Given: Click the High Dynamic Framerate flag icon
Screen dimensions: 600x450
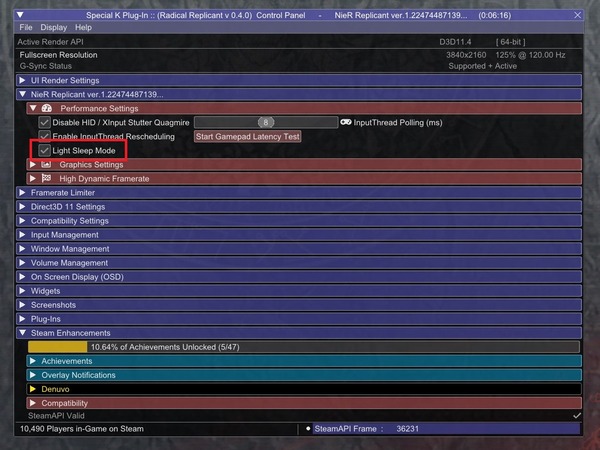Looking at the screenshot, I should point(46,179).
